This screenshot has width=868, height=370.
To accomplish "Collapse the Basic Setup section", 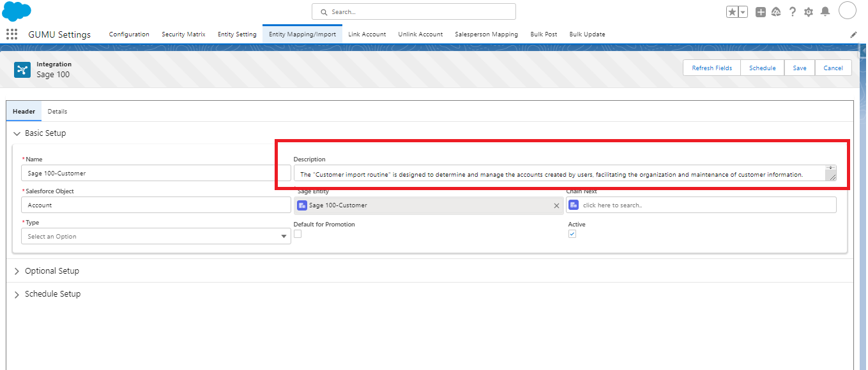I will (x=17, y=133).
